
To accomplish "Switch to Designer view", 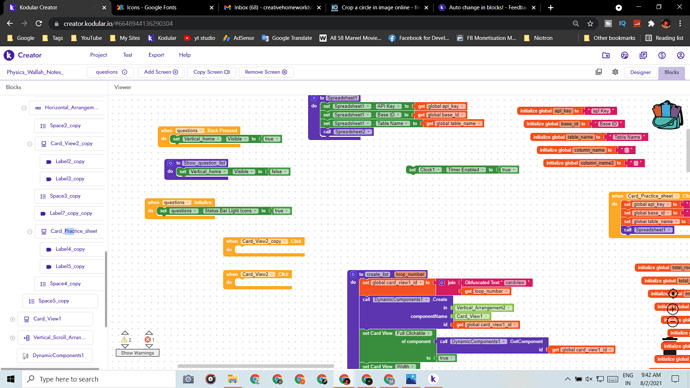I will point(640,72).
